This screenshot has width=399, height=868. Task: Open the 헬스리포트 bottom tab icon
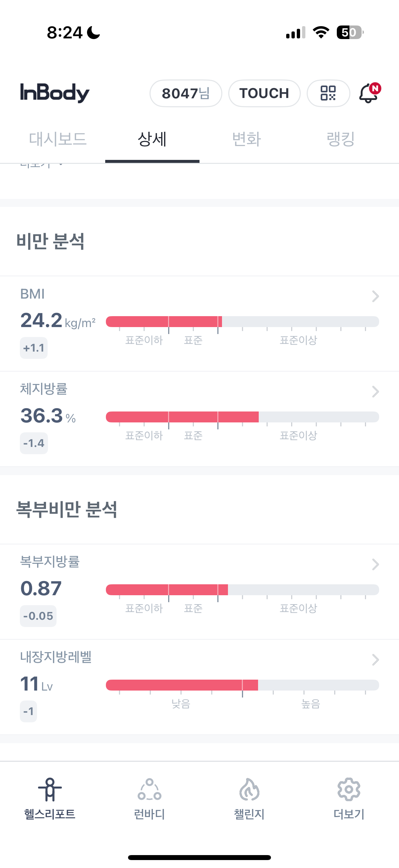[50, 789]
